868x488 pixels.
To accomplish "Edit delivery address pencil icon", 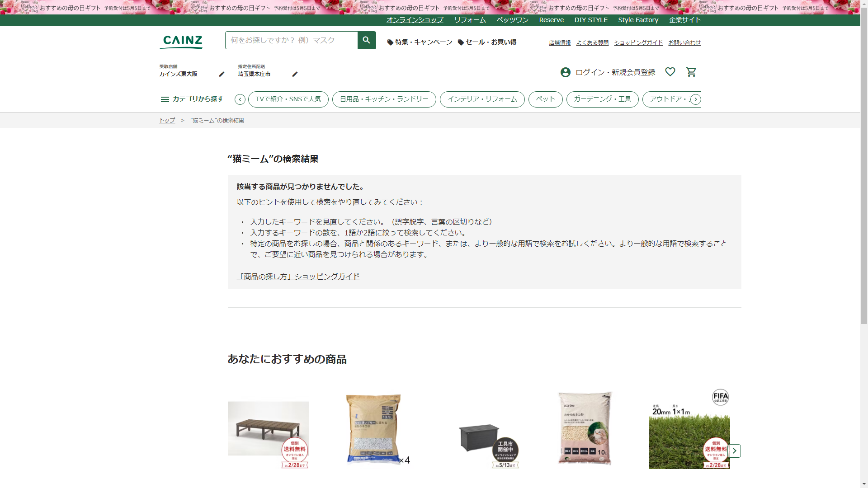I will (x=295, y=74).
